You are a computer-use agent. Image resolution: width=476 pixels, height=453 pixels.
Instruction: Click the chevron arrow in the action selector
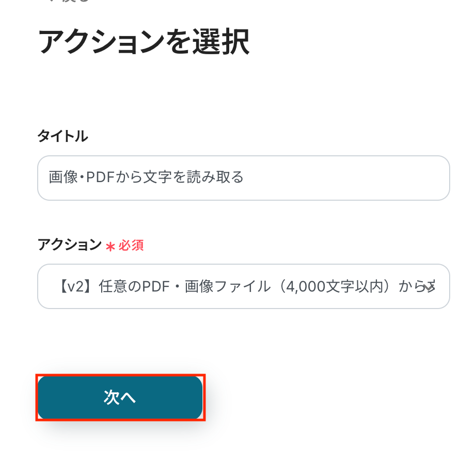tap(430, 287)
